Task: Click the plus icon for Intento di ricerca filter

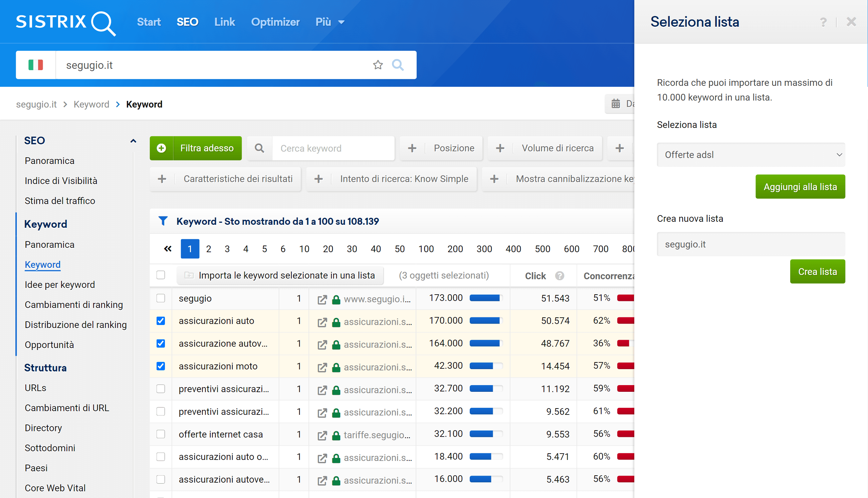Action: point(318,179)
